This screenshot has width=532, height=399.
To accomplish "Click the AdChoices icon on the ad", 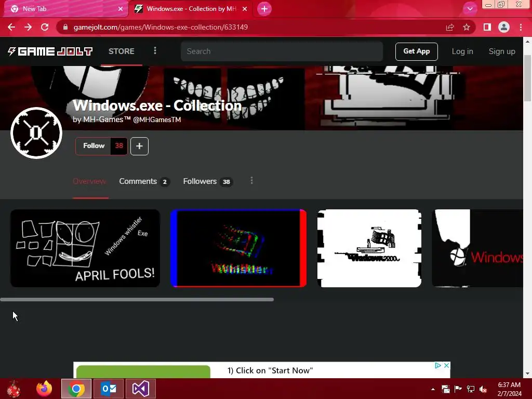I will tap(438, 365).
